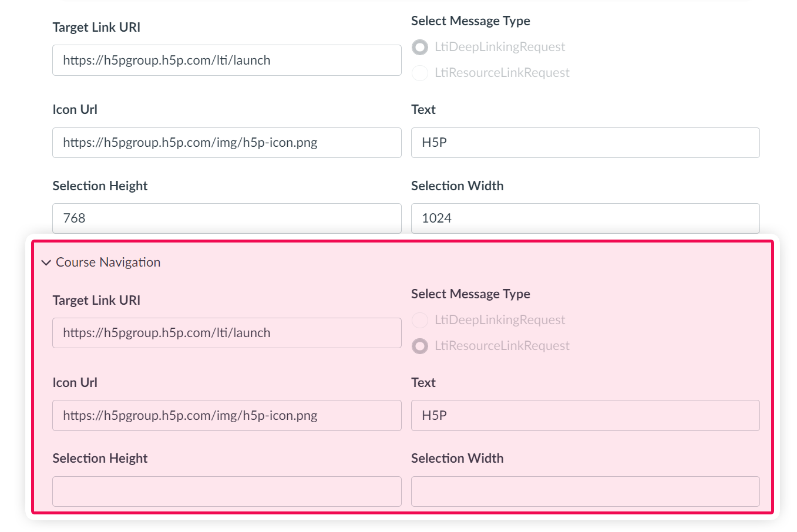This screenshot has height=532, width=797.
Task: Choose the LtiResourceLinkRequest radio inside Course Navigation
Action: 420,346
